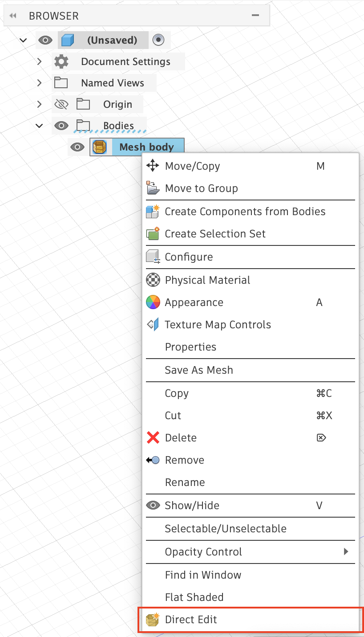
Task: Click the Texture Map Controls icon
Action: pos(153,324)
